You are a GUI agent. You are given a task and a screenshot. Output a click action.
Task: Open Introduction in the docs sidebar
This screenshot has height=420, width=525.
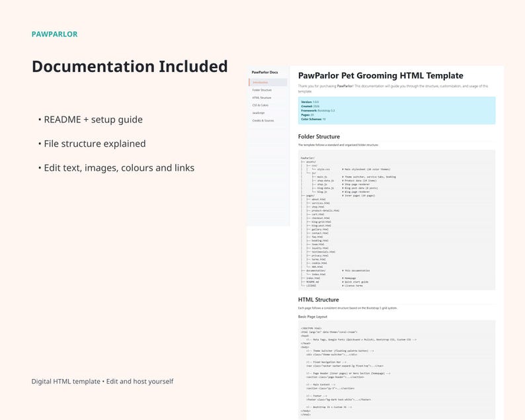268,83
